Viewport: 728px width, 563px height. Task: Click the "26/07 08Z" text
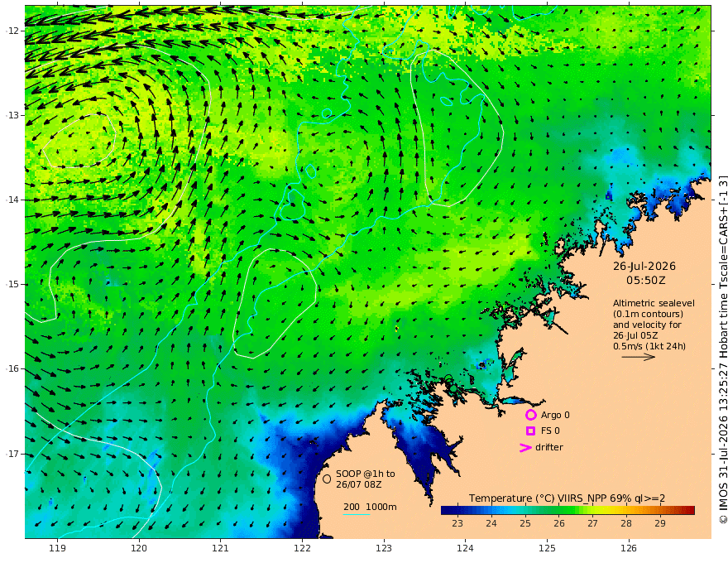[x=359, y=484]
